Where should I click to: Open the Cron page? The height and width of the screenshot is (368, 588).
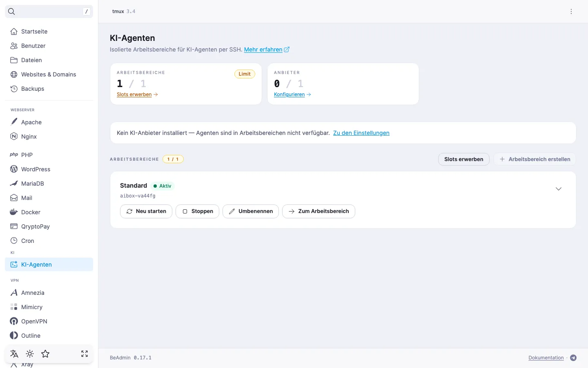tap(49, 241)
